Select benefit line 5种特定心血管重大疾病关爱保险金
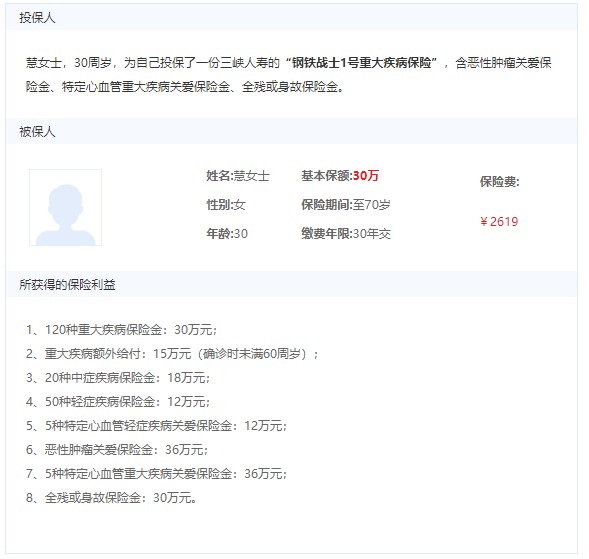Viewport: 589px width, 559px height. tap(156, 474)
